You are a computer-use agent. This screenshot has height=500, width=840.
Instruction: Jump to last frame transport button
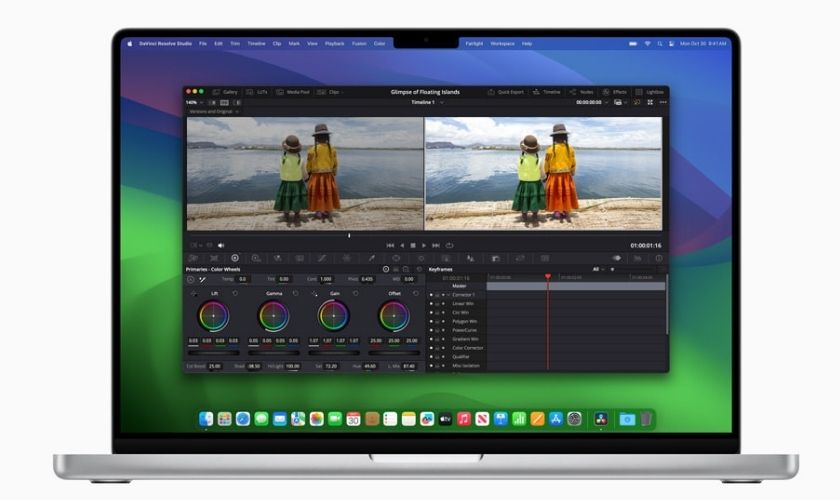tap(436, 245)
